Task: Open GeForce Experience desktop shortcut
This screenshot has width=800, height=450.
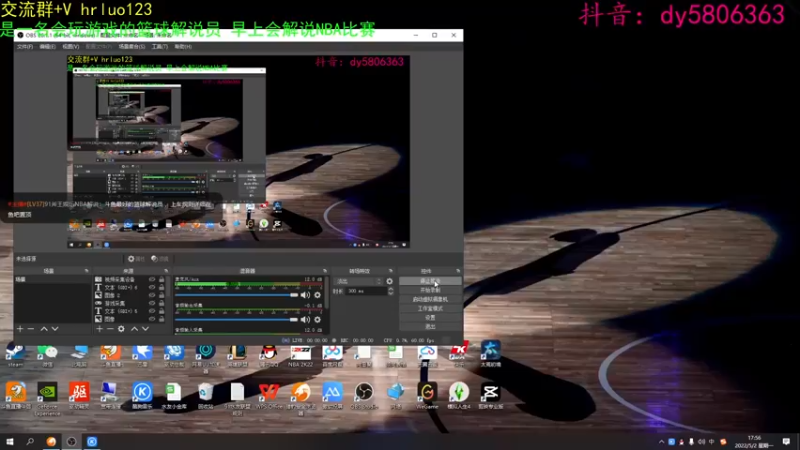Action: click(x=47, y=398)
